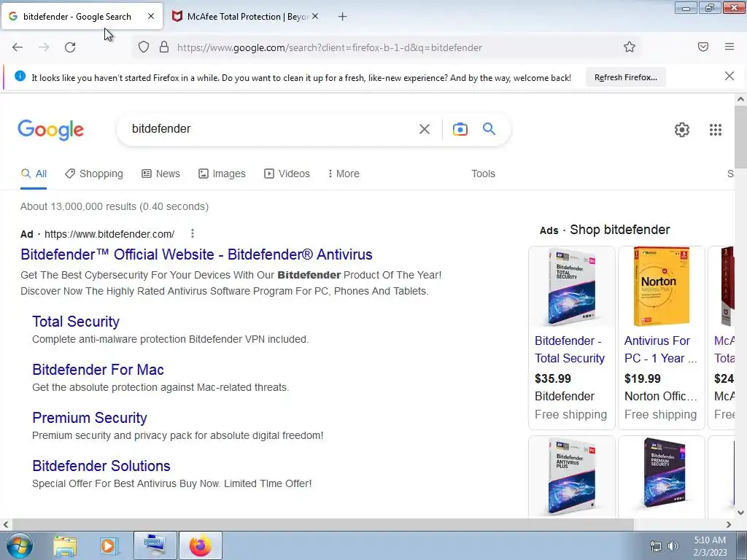Search by image with camera icon
This screenshot has width=747, height=560.
pyautogui.click(x=460, y=129)
